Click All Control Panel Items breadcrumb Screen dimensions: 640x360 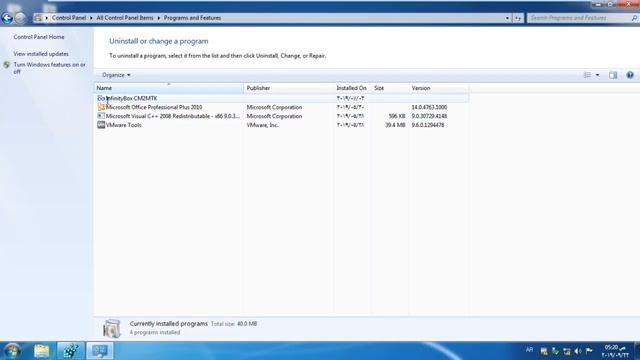pyautogui.click(x=125, y=18)
